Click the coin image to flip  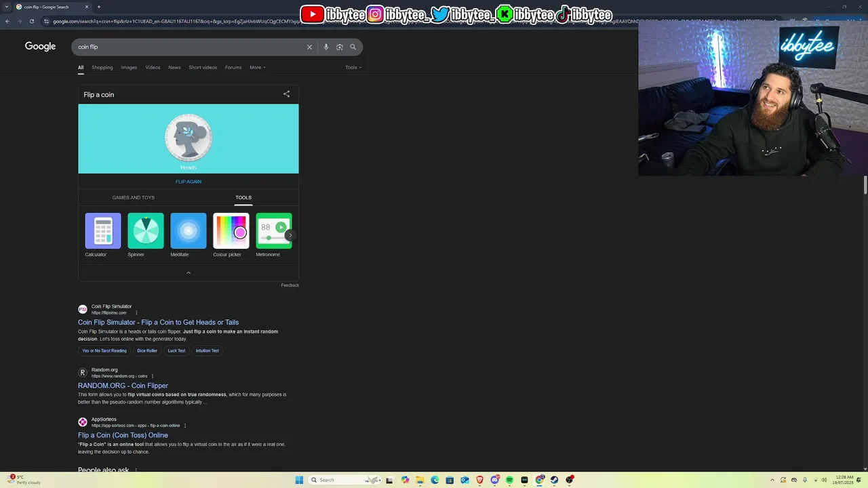point(189,138)
